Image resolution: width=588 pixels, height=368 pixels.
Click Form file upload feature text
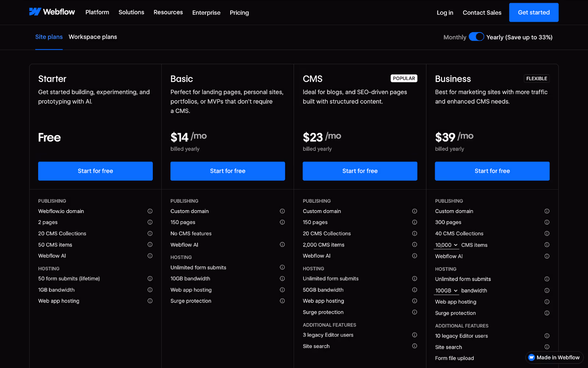(455, 358)
